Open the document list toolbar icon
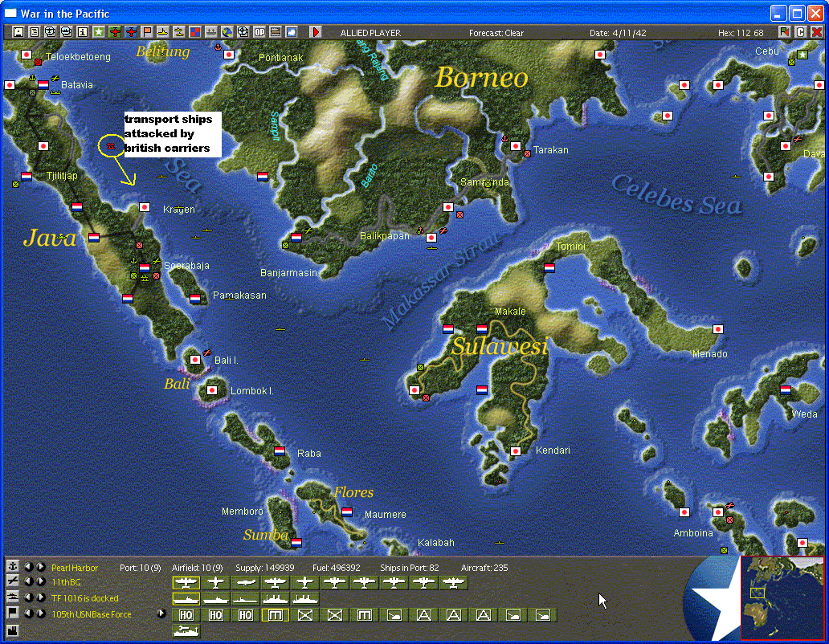Image resolution: width=829 pixels, height=644 pixels. coord(35,32)
